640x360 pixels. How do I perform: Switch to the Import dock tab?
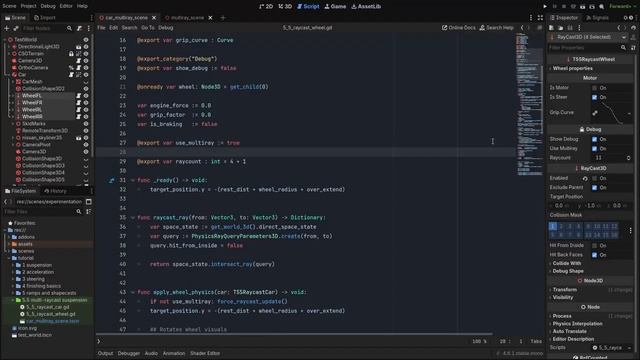tap(45, 18)
